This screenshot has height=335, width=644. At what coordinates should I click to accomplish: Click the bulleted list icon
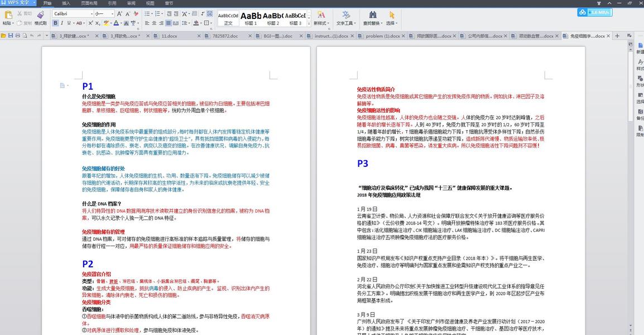pos(147,13)
